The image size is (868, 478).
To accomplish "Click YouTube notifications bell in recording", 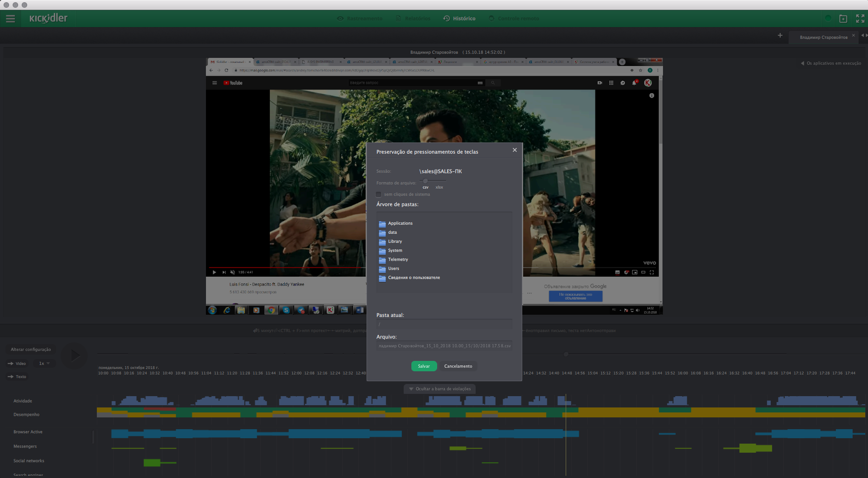I will [x=634, y=83].
